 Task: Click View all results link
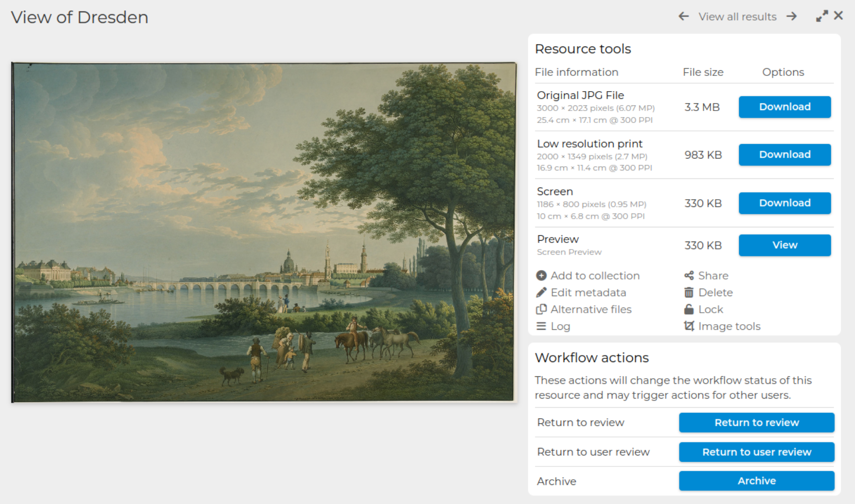[737, 17]
